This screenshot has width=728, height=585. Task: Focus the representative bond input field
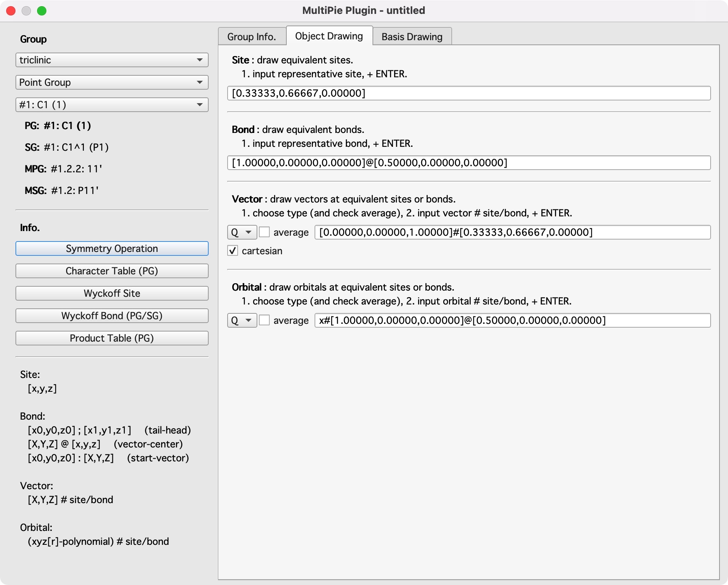coord(469,163)
